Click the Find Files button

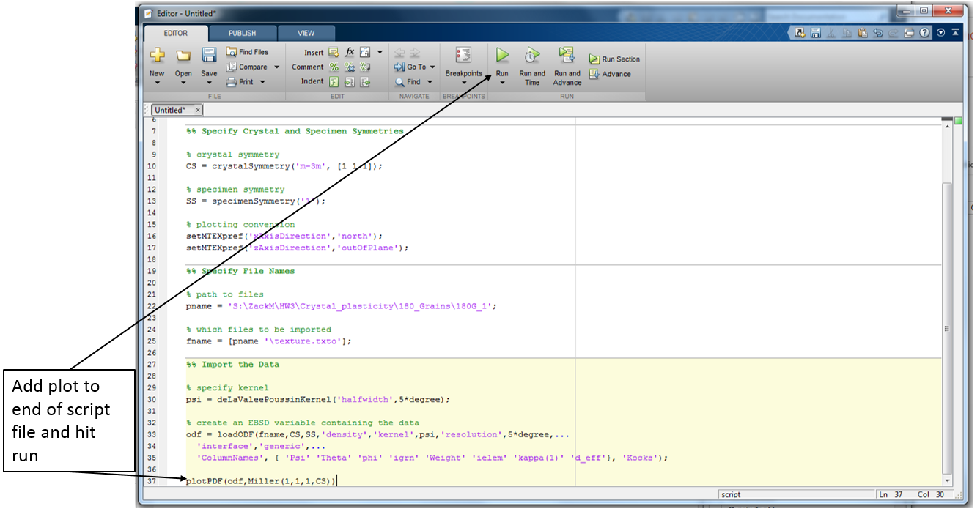247,52
